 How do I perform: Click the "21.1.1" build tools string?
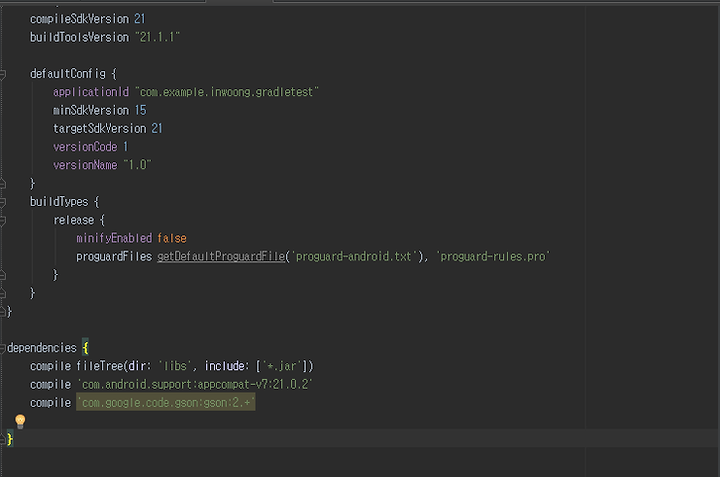pos(158,37)
